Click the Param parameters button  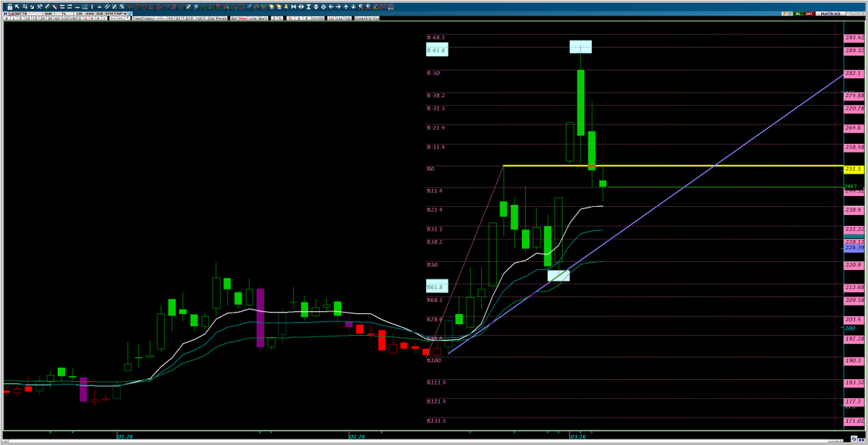[221, 18]
